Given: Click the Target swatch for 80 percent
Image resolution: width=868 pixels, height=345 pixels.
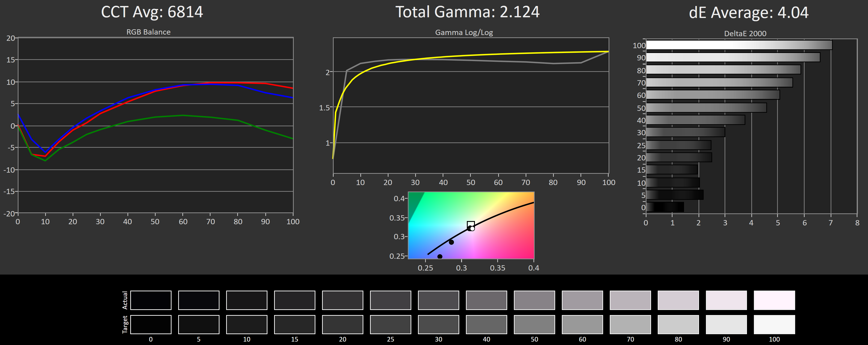Looking at the screenshot, I should pyautogui.click(x=678, y=324).
